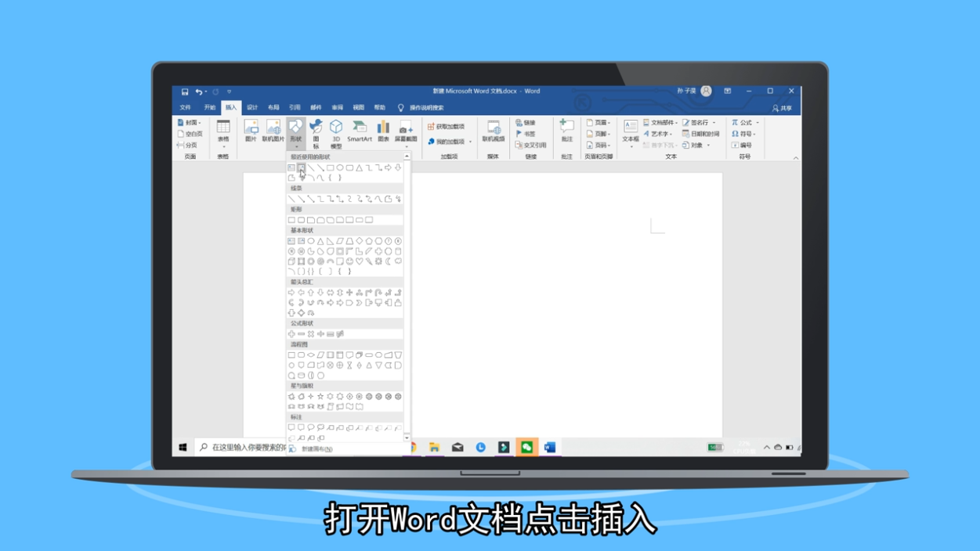Pick the flowchart process rectangle
The width and height of the screenshot is (980, 551).
(x=291, y=355)
